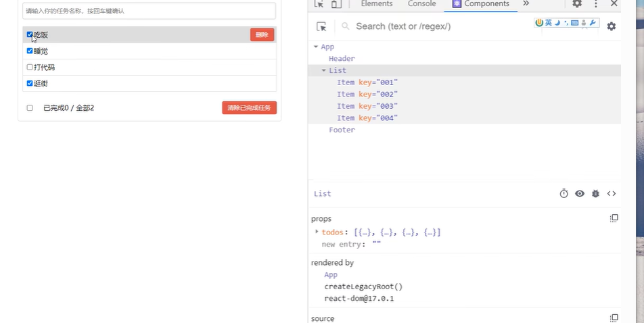Click the 逛街 task label

coord(41,84)
